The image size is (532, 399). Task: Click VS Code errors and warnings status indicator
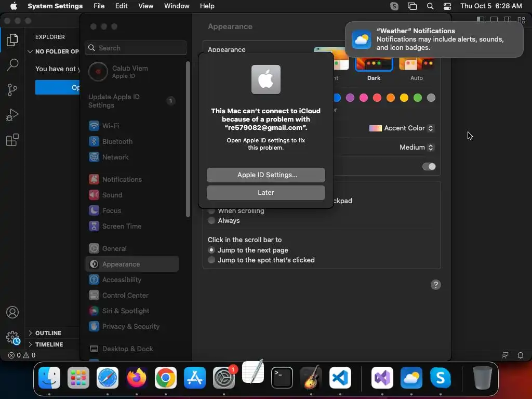22,355
